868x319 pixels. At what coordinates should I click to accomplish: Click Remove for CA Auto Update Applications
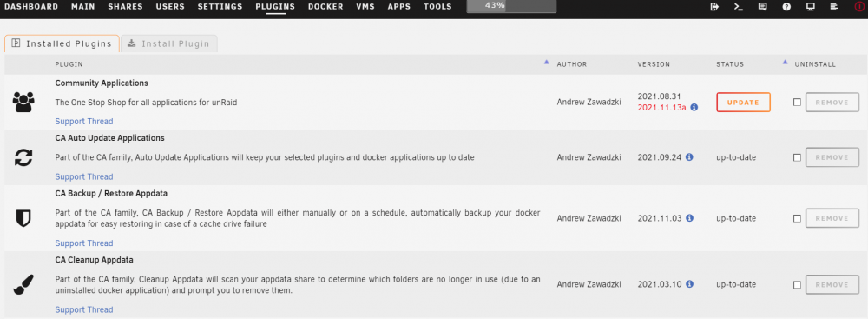point(832,157)
